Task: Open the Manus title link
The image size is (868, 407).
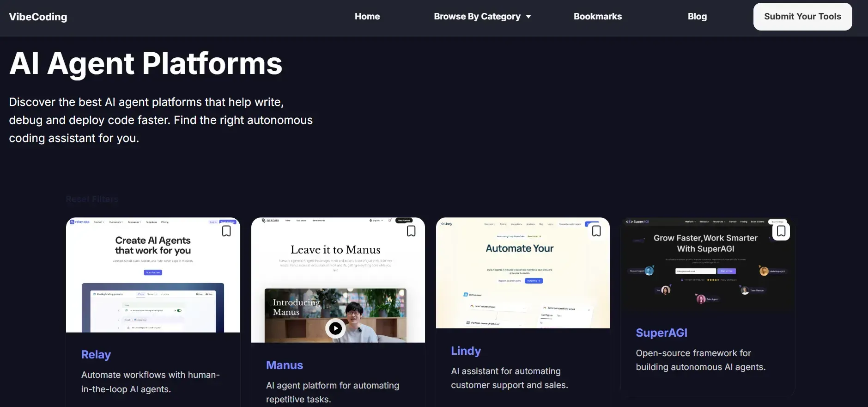Action: [x=285, y=365]
